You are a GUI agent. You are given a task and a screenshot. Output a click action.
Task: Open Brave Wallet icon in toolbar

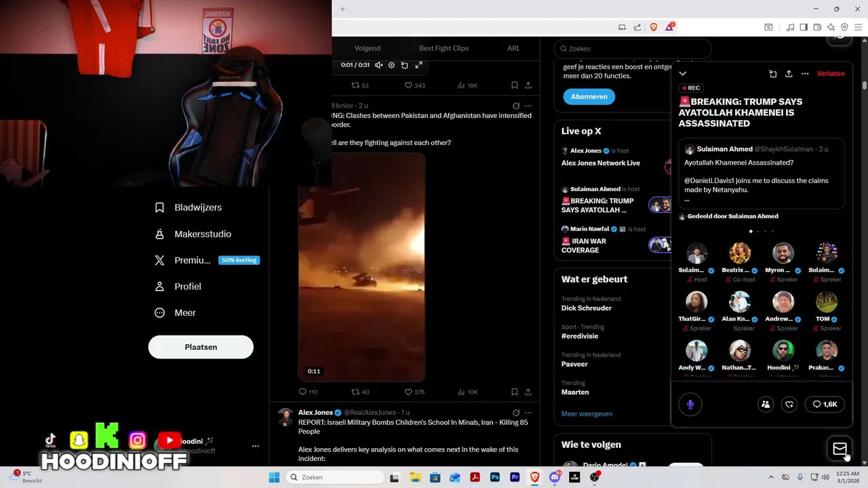click(x=817, y=27)
